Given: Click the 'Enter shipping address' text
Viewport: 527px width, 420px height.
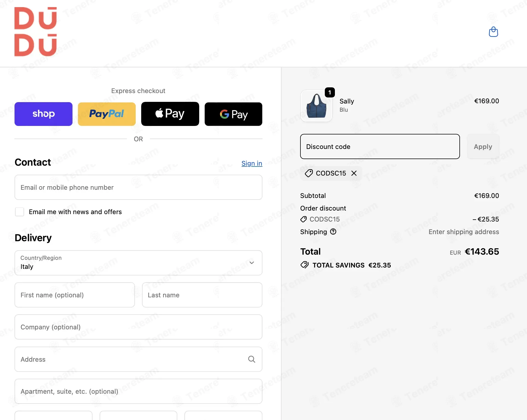Looking at the screenshot, I should coord(464,232).
